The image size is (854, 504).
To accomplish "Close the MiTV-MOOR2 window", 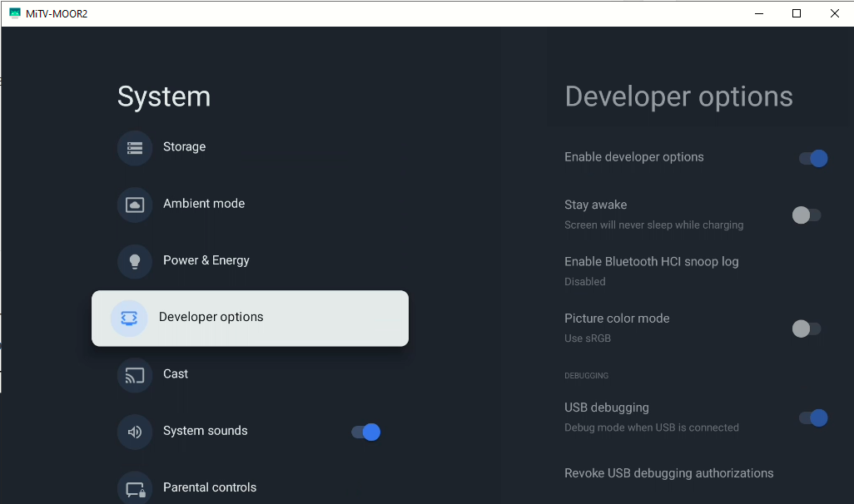I will [x=834, y=13].
